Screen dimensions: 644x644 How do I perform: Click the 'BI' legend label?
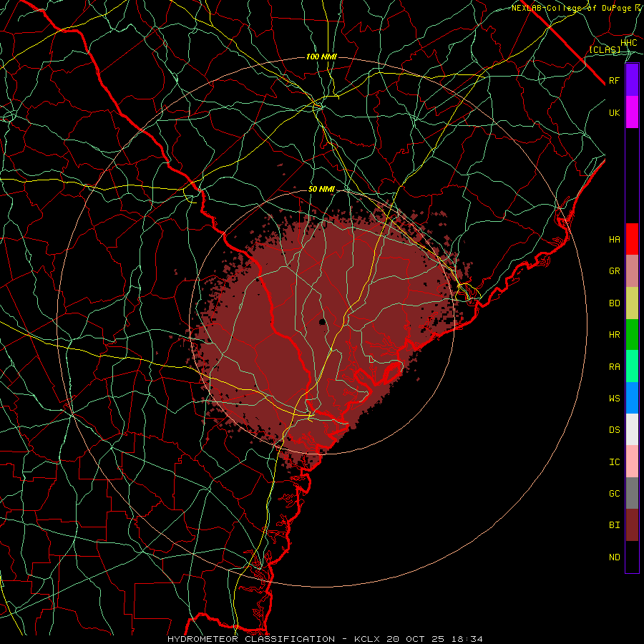tap(615, 525)
